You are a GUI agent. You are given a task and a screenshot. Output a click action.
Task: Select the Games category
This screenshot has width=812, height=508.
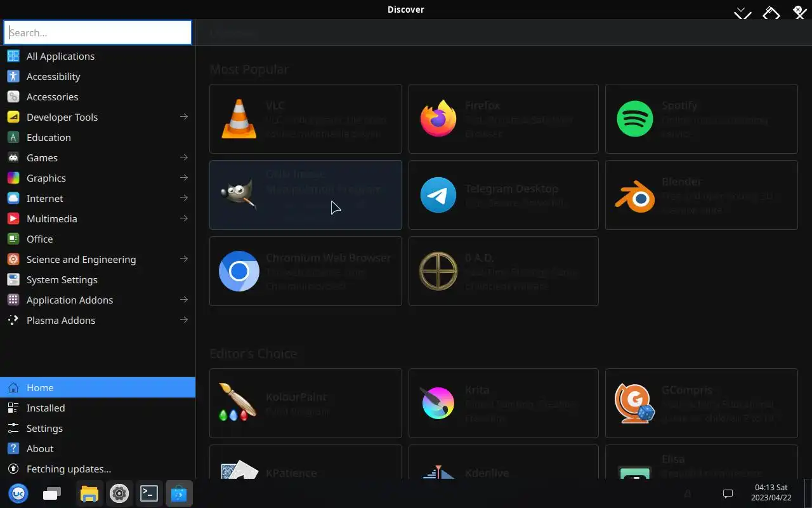pyautogui.click(x=98, y=157)
